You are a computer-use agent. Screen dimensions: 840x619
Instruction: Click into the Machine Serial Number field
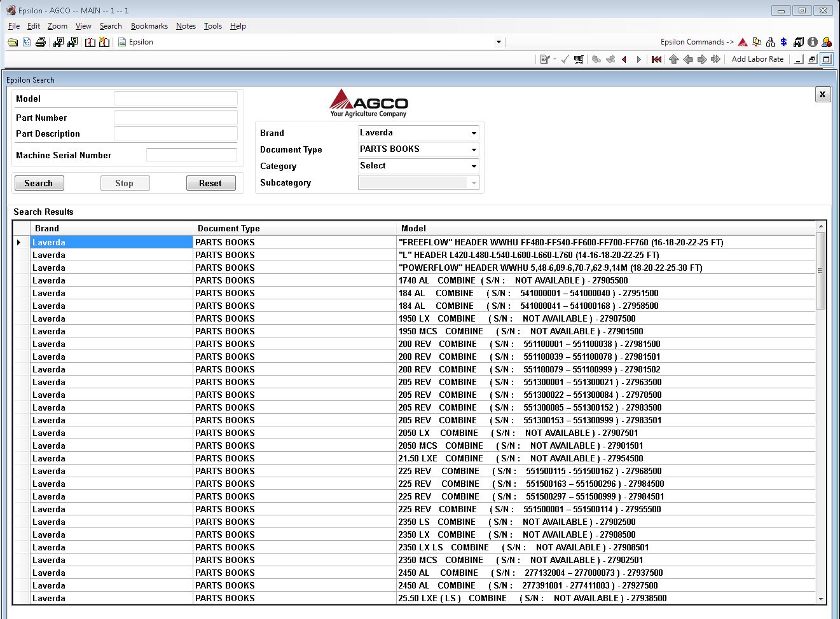pyautogui.click(x=191, y=155)
